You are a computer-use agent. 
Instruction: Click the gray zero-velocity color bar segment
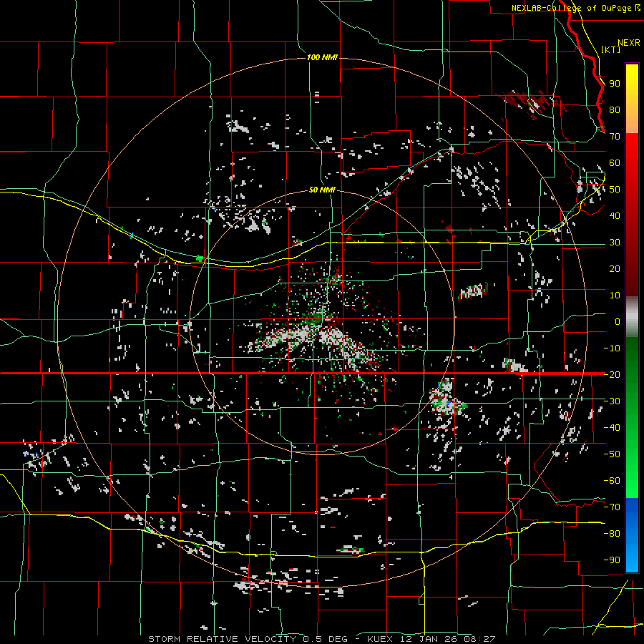(632, 317)
